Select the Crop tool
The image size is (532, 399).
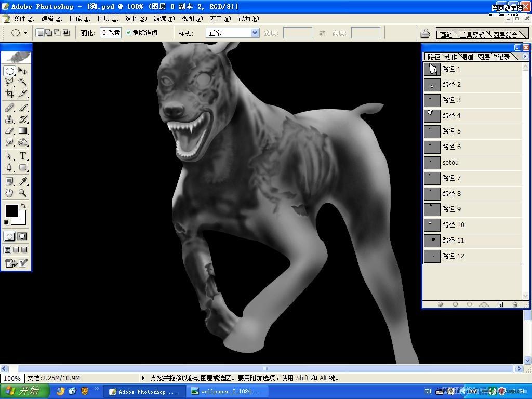(x=9, y=94)
